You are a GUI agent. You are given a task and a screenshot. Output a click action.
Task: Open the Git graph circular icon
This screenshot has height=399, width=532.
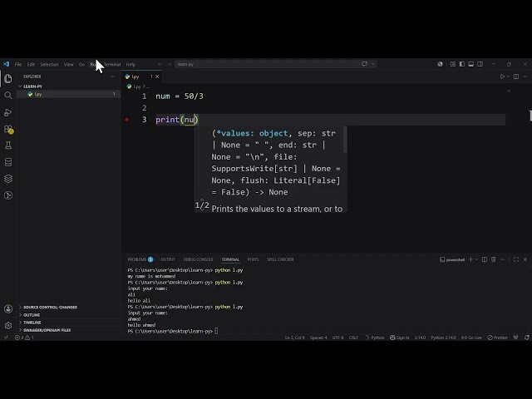click(8, 195)
